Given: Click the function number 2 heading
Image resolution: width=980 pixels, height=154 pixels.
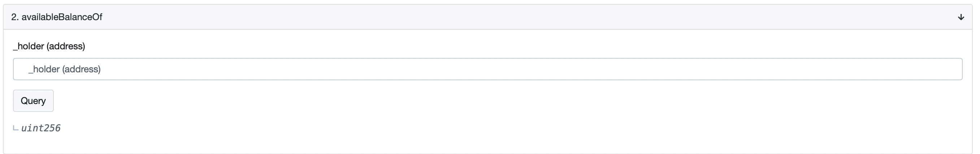Looking at the screenshot, I should tap(57, 17).
